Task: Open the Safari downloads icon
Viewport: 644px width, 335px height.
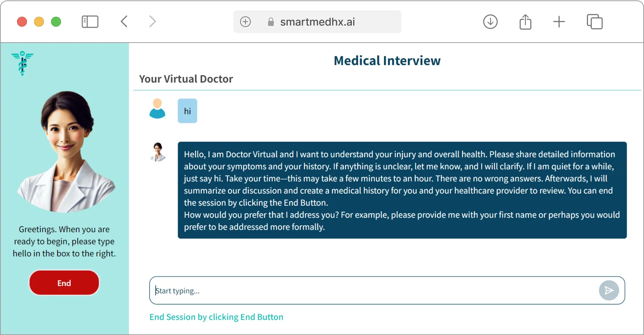Action: [x=490, y=22]
